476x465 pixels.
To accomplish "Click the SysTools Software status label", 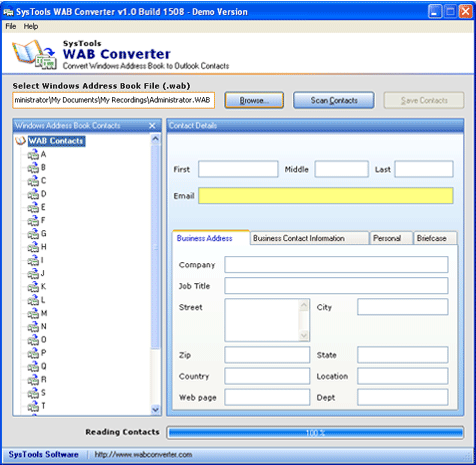I will coord(44,455).
